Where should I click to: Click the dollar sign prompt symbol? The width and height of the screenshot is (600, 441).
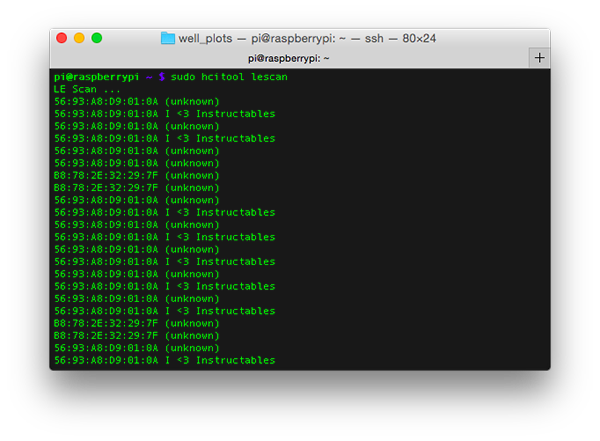click(x=160, y=77)
